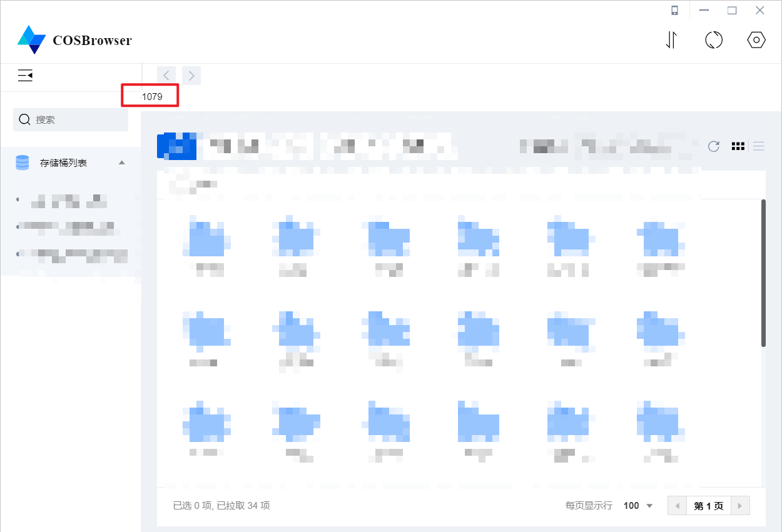Click the 第 1 页 page indicator
Viewport: 782px width, 532px height.
(x=708, y=505)
